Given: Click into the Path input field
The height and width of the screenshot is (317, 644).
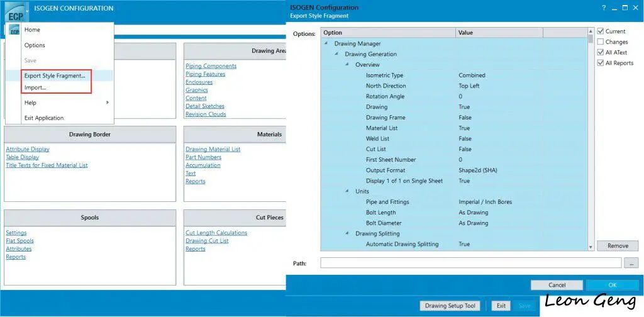Looking at the screenshot, I should (470, 263).
